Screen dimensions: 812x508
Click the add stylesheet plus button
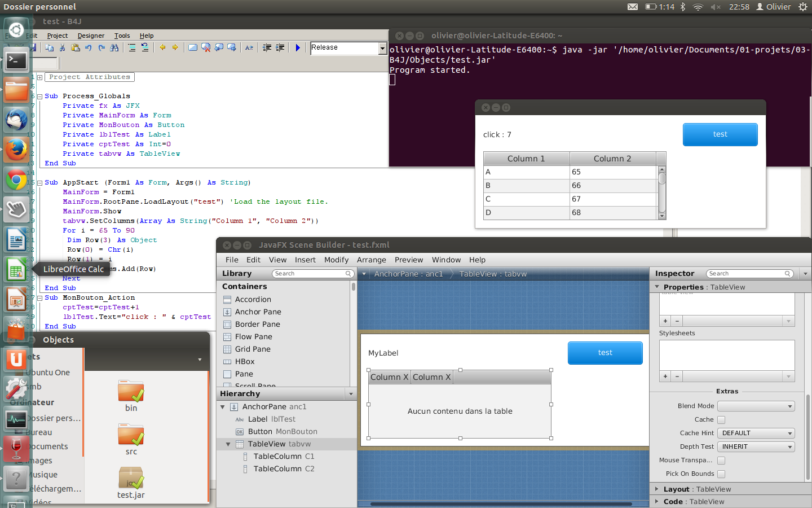click(x=665, y=376)
